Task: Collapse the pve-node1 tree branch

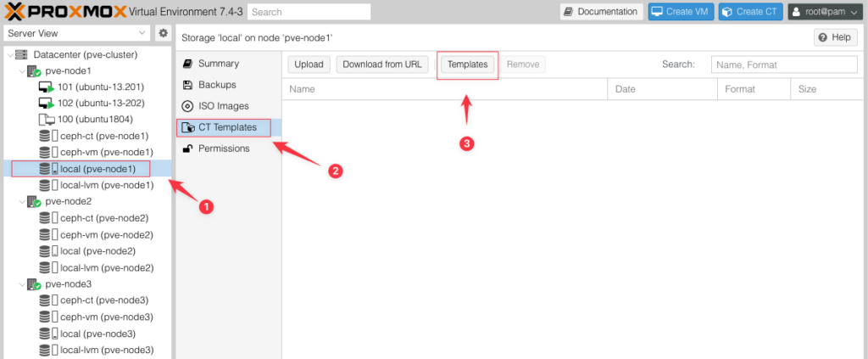Action: click(22, 71)
